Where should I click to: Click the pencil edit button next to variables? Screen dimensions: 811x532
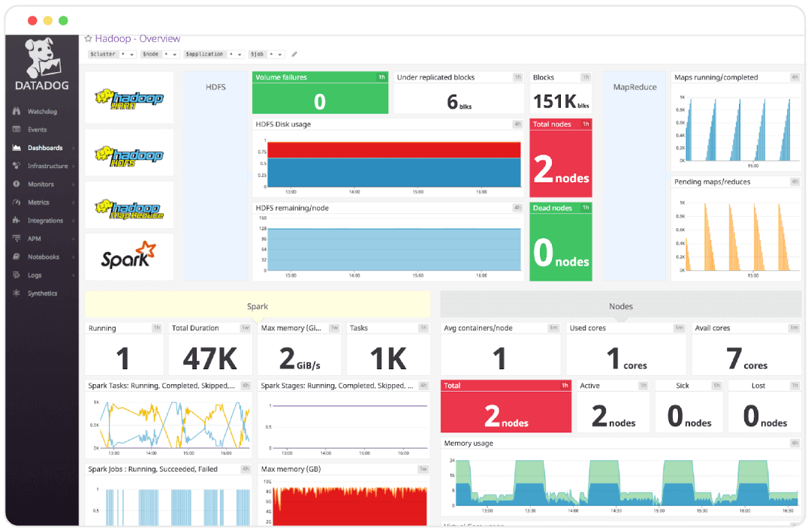pos(294,54)
